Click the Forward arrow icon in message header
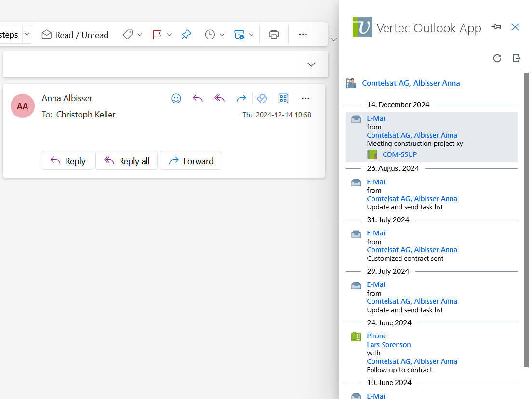This screenshot has height=399, width=532. (x=241, y=99)
